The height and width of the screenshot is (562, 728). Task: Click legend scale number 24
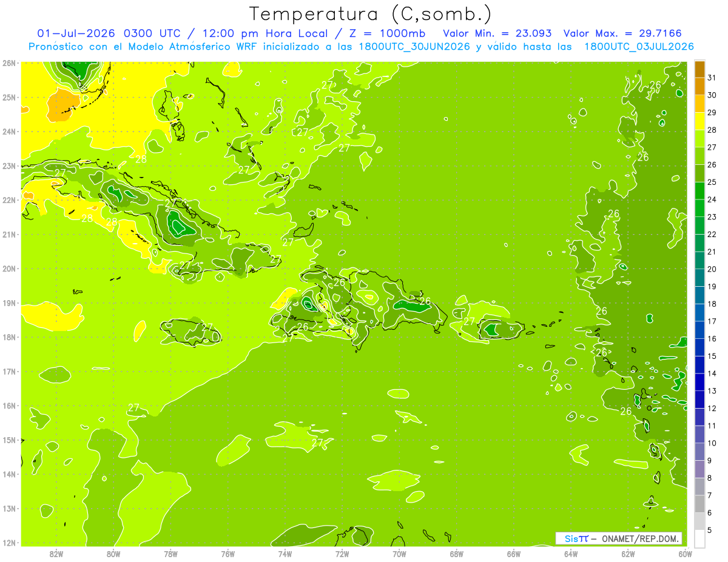712,199
